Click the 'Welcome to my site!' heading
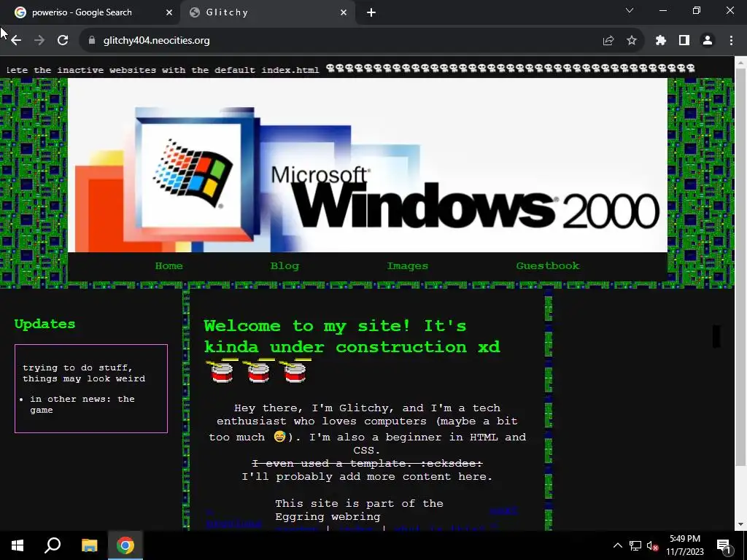 [x=352, y=336]
